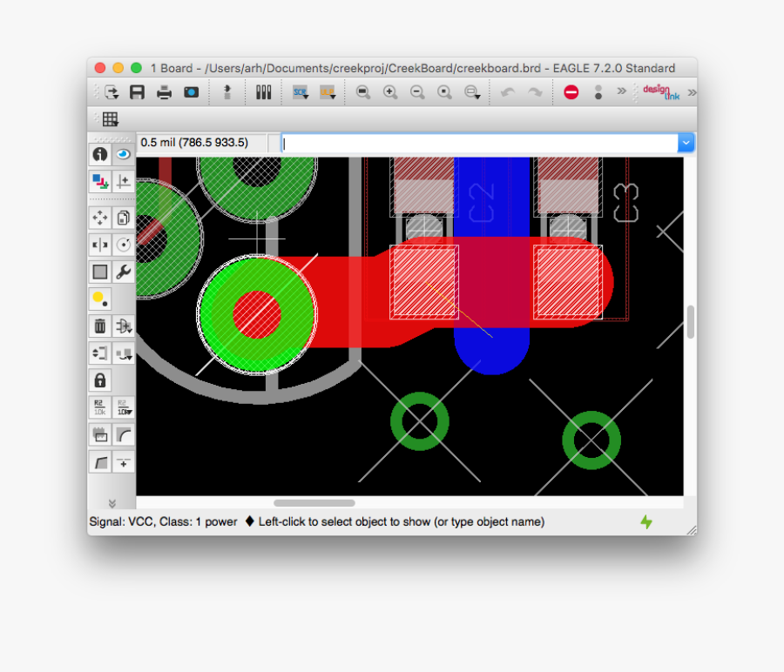Open the Change tool wrench menu
Viewport: 784px width, 672px height.
pyautogui.click(x=123, y=272)
